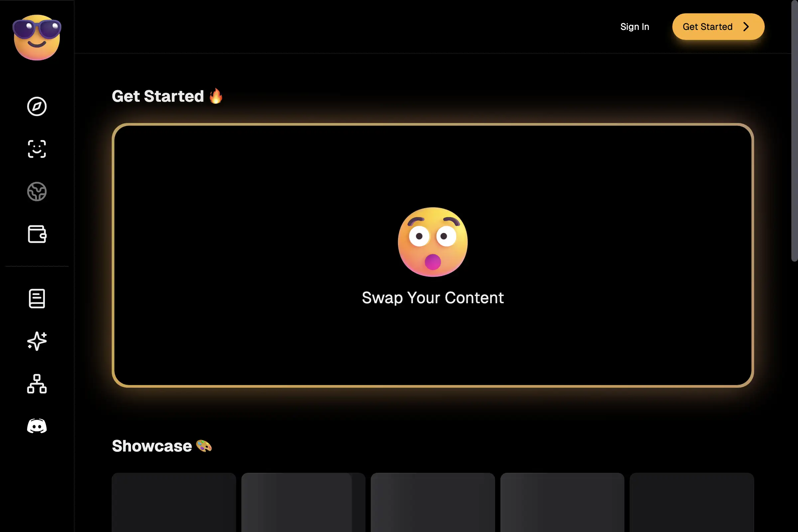
Task: Open the wallet panel icon
Action: coord(37,234)
